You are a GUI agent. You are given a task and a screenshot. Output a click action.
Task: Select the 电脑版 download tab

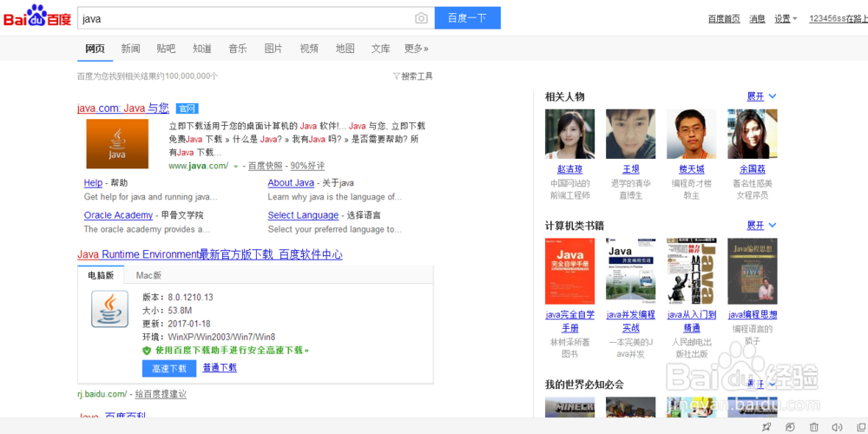[x=100, y=275]
